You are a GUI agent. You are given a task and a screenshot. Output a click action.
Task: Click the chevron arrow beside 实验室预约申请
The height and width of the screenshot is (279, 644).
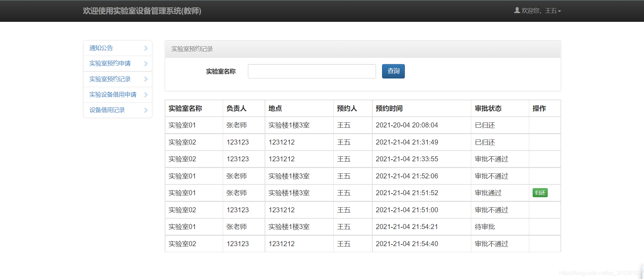point(146,64)
